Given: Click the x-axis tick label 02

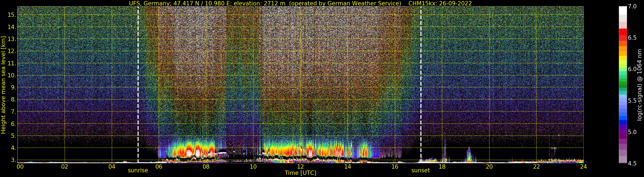Looking at the screenshot, I should pos(65,166).
